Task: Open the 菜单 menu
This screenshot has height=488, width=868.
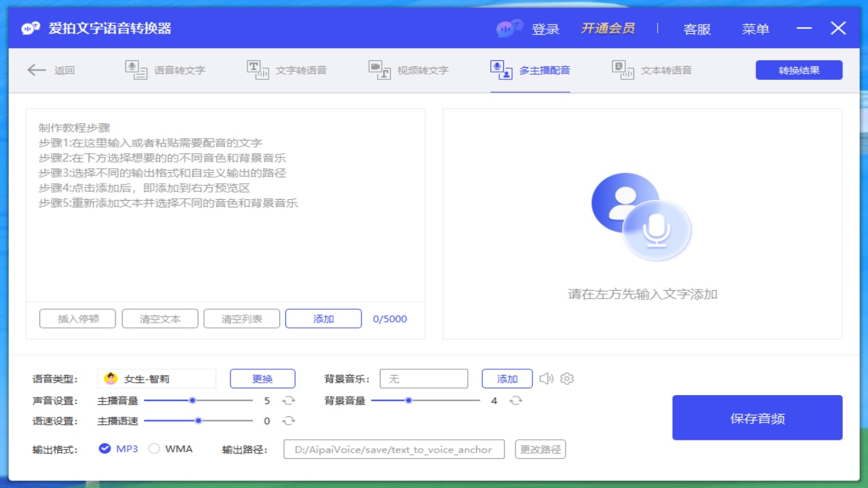Action: pyautogui.click(x=755, y=28)
